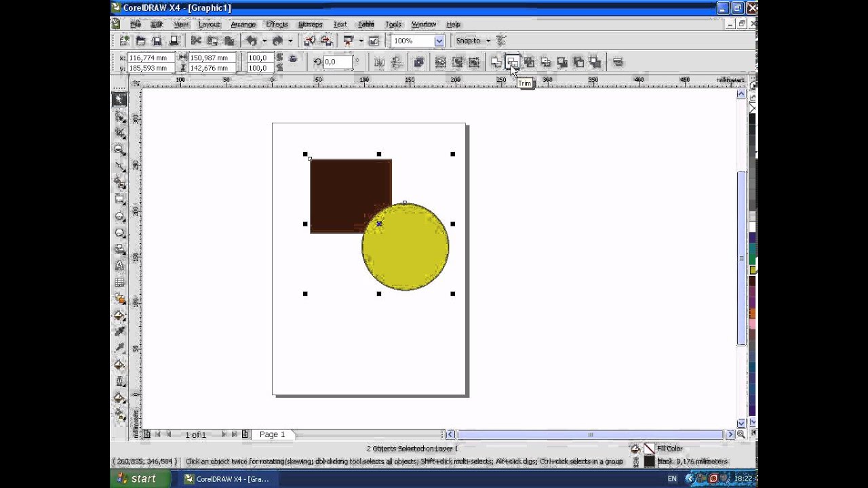Open the File menu
This screenshot has height=488, width=868.
(136, 24)
